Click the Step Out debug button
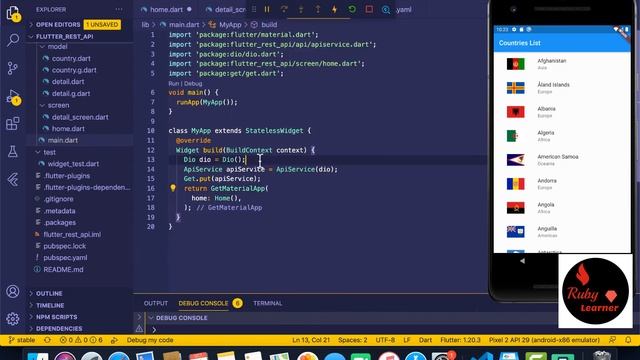Screen dimensions: 640x360 318,9
